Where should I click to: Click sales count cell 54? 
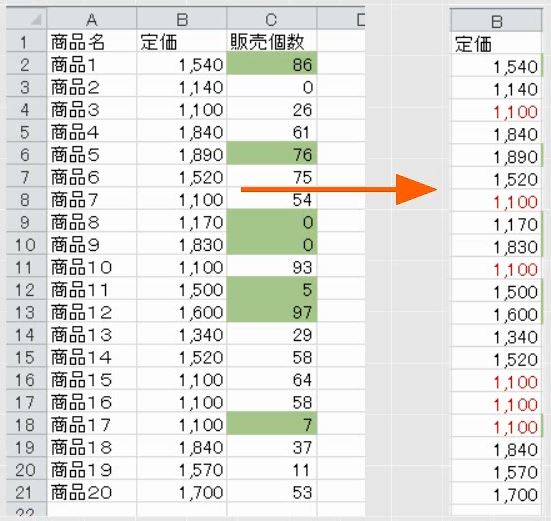[x=272, y=199]
